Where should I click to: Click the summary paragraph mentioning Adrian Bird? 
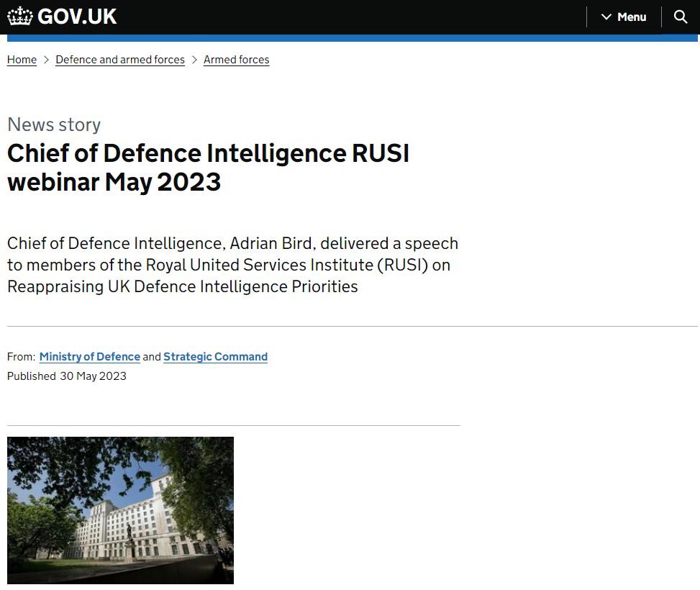pyautogui.click(x=233, y=265)
